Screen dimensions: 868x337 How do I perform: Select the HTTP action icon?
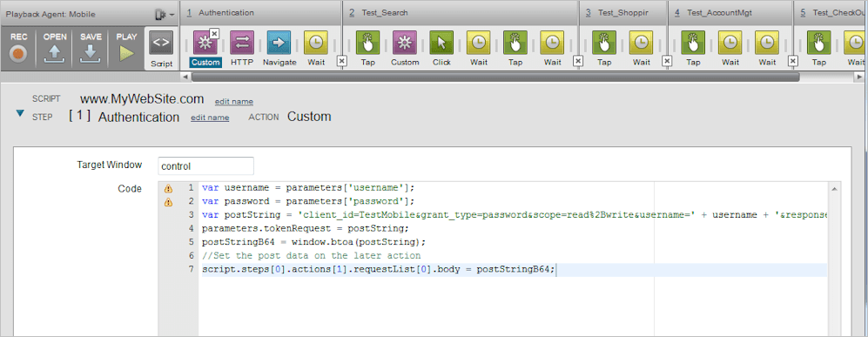pyautogui.click(x=242, y=44)
